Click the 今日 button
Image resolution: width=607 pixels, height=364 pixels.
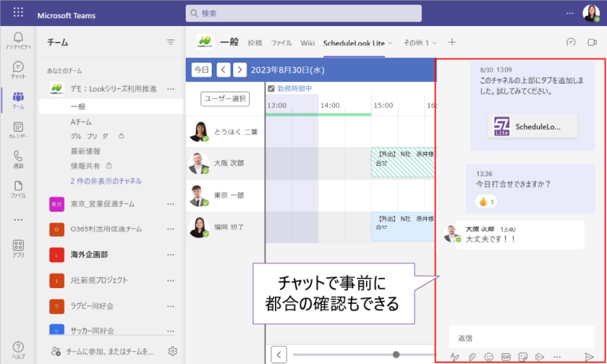(x=202, y=69)
